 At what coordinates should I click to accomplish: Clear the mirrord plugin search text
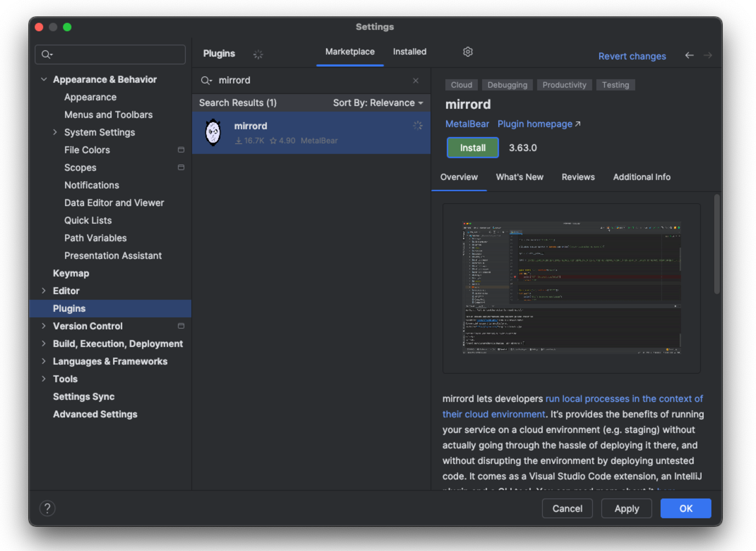[x=415, y=81]
